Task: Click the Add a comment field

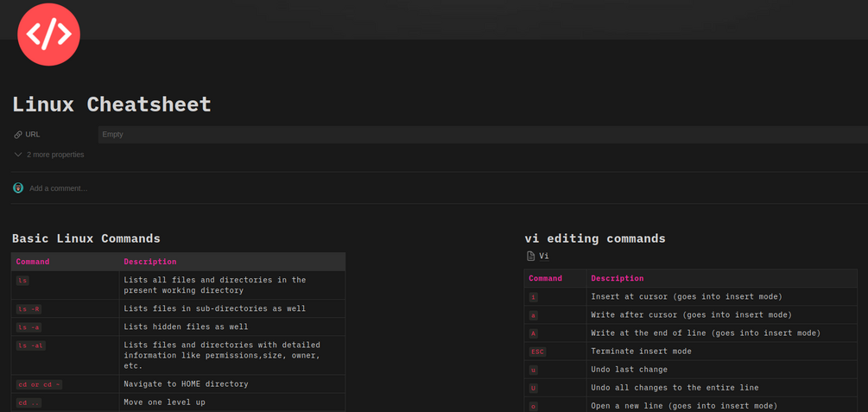Action: coord(59,188)
